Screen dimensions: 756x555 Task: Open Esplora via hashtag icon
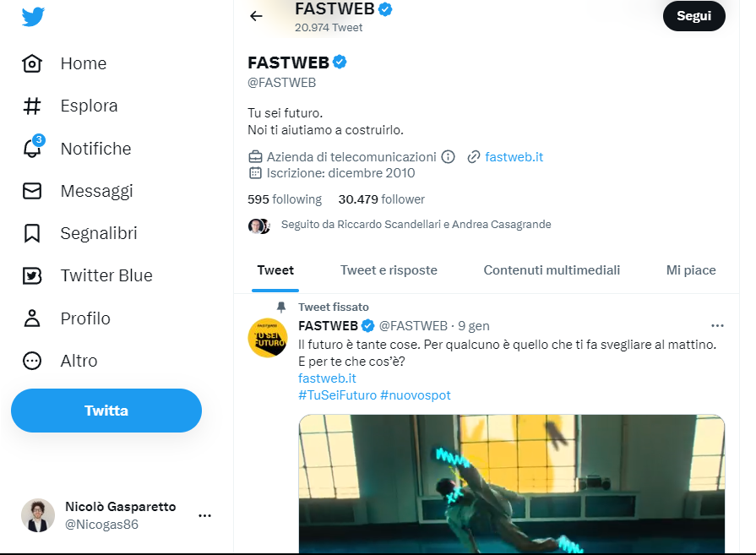coord(32,106)
